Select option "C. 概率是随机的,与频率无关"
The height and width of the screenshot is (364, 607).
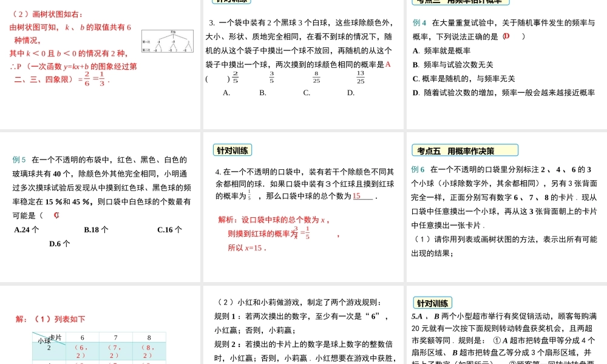[464, 79]
